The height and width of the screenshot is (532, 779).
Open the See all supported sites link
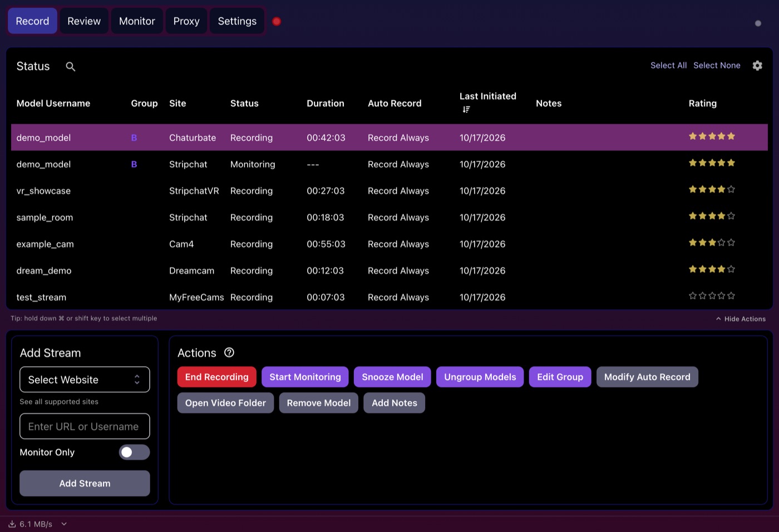59,402
